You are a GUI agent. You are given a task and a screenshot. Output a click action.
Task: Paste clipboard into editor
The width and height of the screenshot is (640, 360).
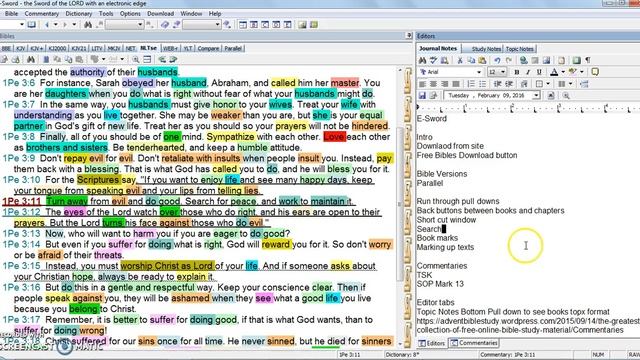coord(482,60)
